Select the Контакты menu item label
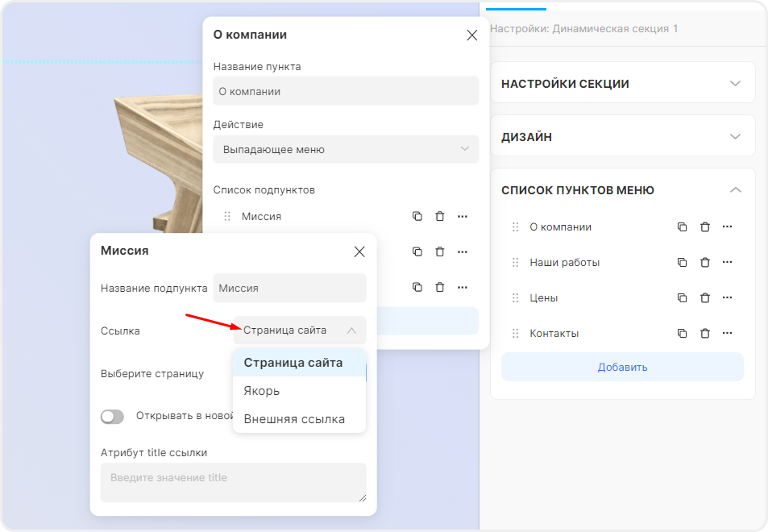This screenshot has width=768, height=532. click(554, 334)
